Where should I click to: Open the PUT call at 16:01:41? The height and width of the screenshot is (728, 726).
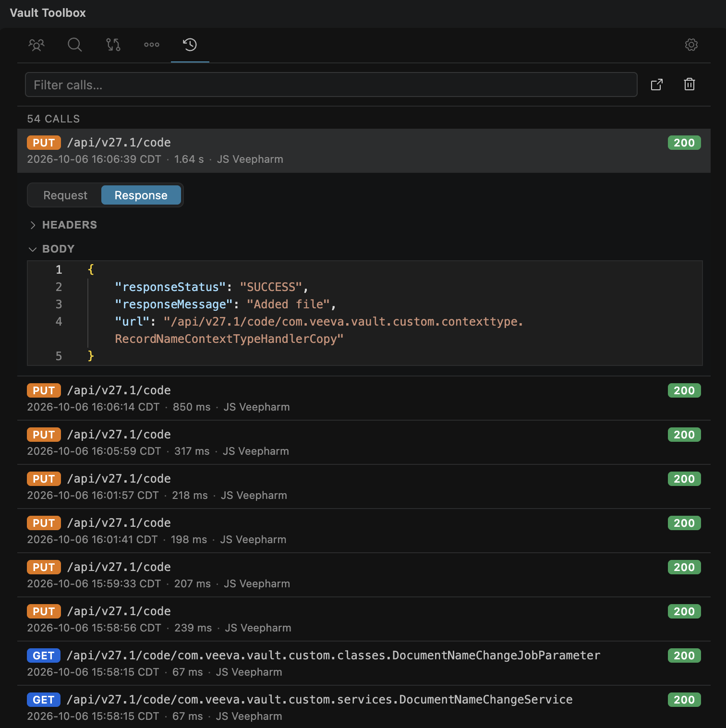coord(364,531)
